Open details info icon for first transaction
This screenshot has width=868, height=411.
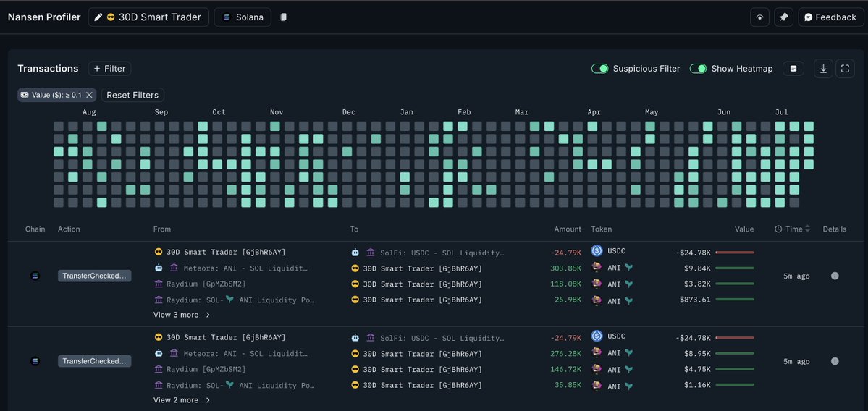click(835, 276)
